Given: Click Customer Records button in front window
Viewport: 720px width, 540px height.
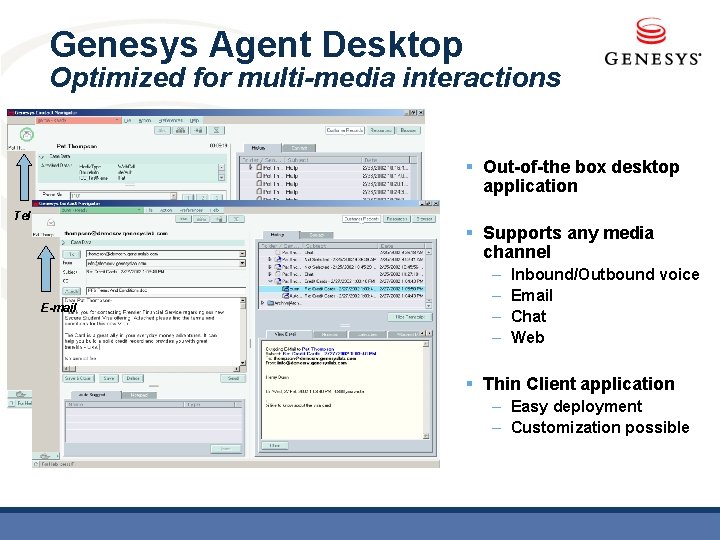Looking at the screenshot, I should pos(361,219).
